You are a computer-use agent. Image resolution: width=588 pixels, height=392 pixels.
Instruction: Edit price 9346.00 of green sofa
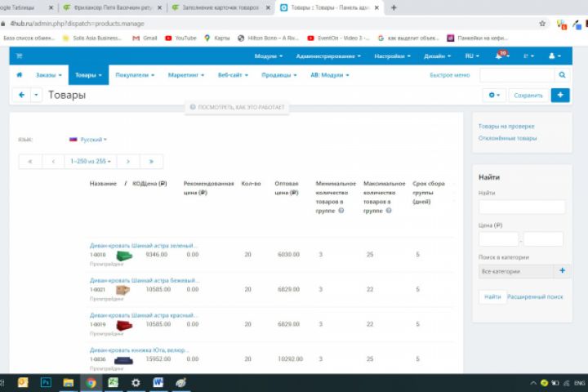click(x=156, y=254)
